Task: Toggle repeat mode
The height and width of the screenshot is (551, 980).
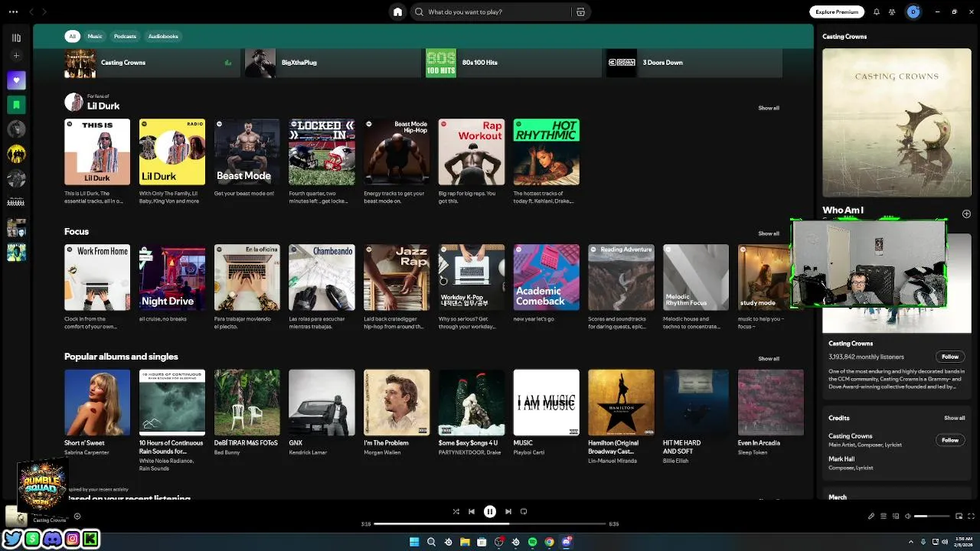Action: tap(524, 511)
